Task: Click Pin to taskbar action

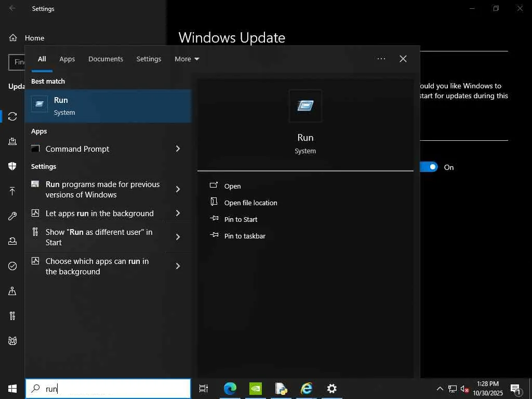Action: pyautogui.click(x=245, y=236)
